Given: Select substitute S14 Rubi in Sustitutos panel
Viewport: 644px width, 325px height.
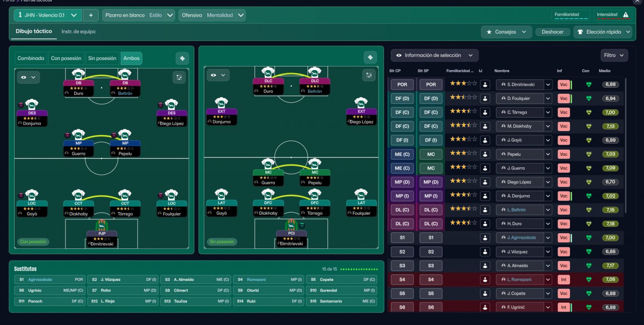Looking at the screenshot, I should [x=269, y=301].
